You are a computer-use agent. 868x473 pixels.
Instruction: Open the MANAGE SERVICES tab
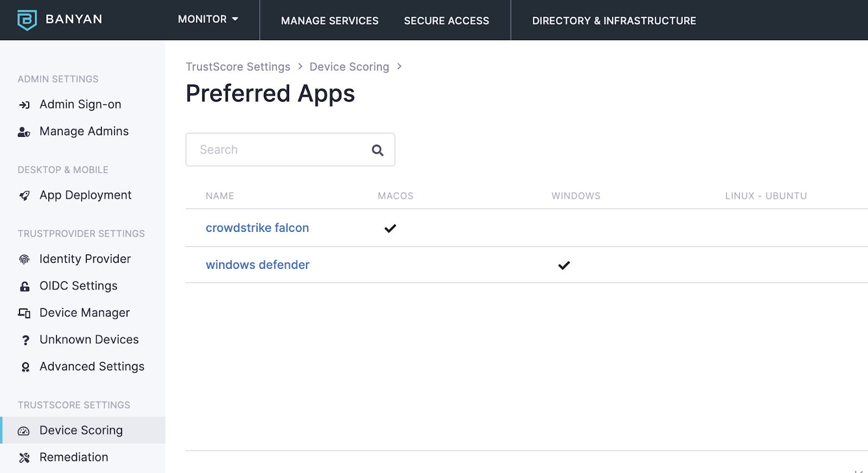(330, 21)
